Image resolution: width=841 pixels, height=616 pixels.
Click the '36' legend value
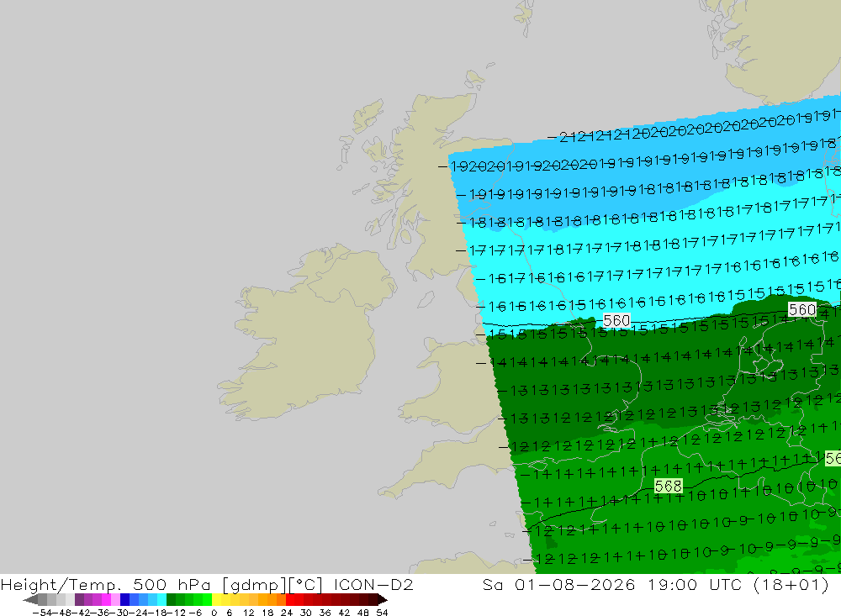click(325, 613)
